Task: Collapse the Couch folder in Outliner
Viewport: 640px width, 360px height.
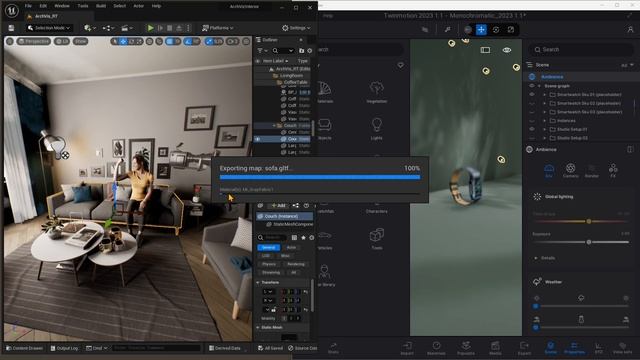Action: coord(274,126)
